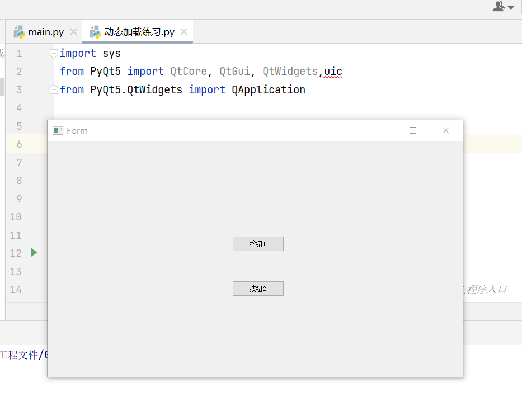Click the X icon on the main.py tab
Viewport: 522px width, 420px height.
[73, 31]
